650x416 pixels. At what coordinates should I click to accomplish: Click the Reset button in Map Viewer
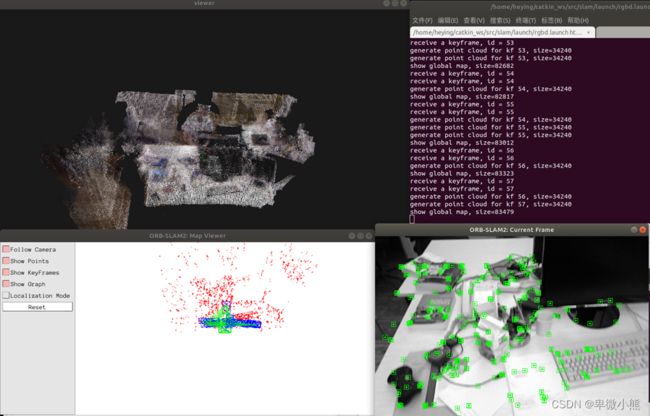[x=37, y=307]
